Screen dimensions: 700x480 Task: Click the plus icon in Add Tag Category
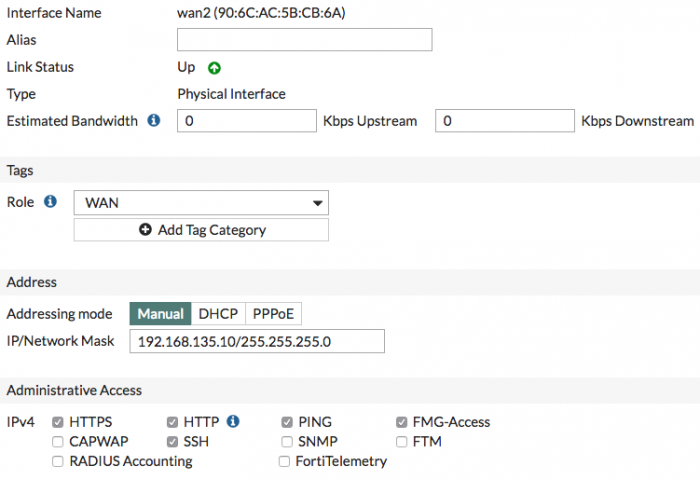146,230
